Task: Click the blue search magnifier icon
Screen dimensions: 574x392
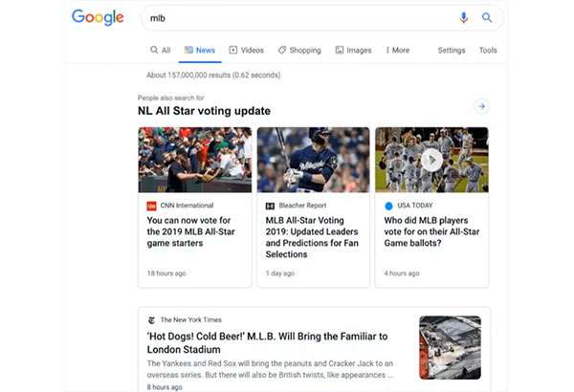Action: coord(487,17)
